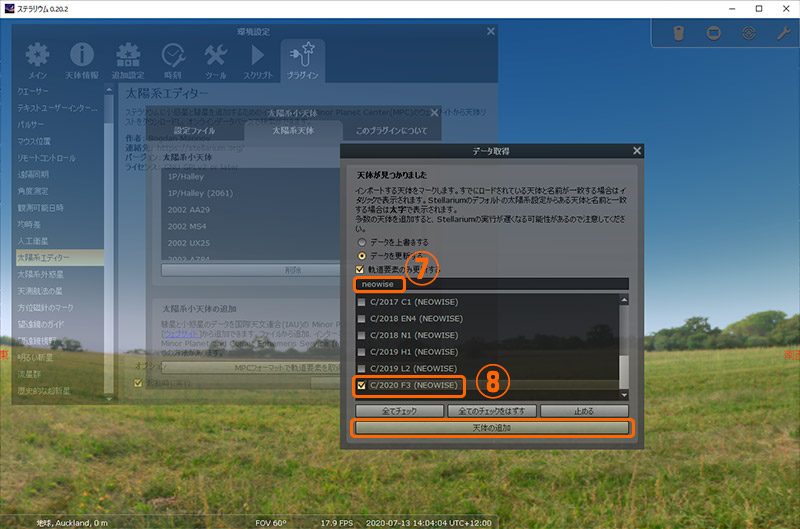800x529 pixels.
Task: Close the データ取得 dialog
Action: click(637, 150)
